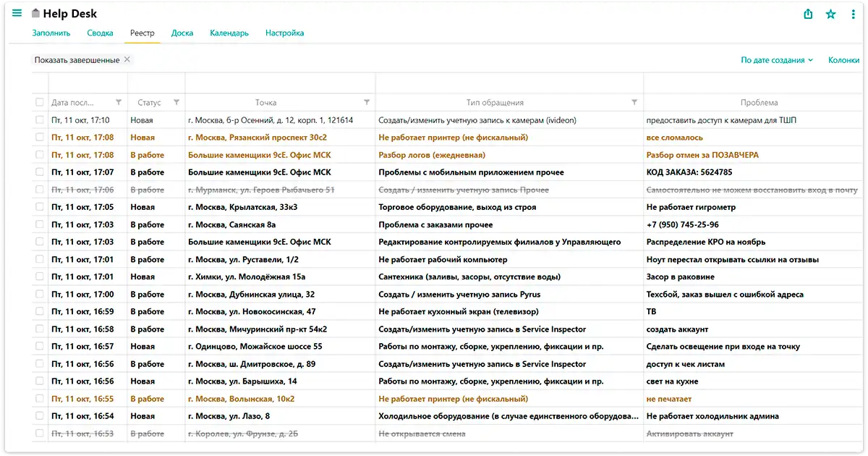The height and width of the screenshot is (456, 868).
Task: Remove the 'Показать завершенные' filter chip
Action: click(x=127, y=59)
